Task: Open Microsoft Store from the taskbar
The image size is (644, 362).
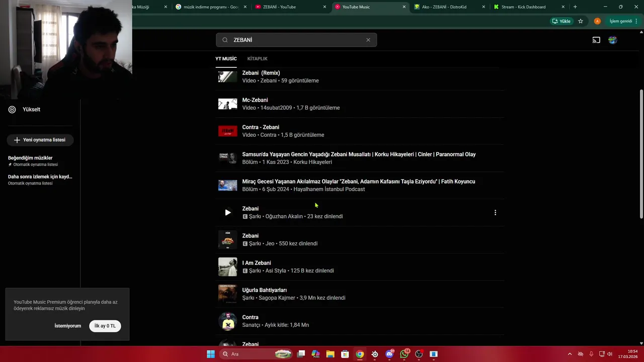Action: click(345, 354)
